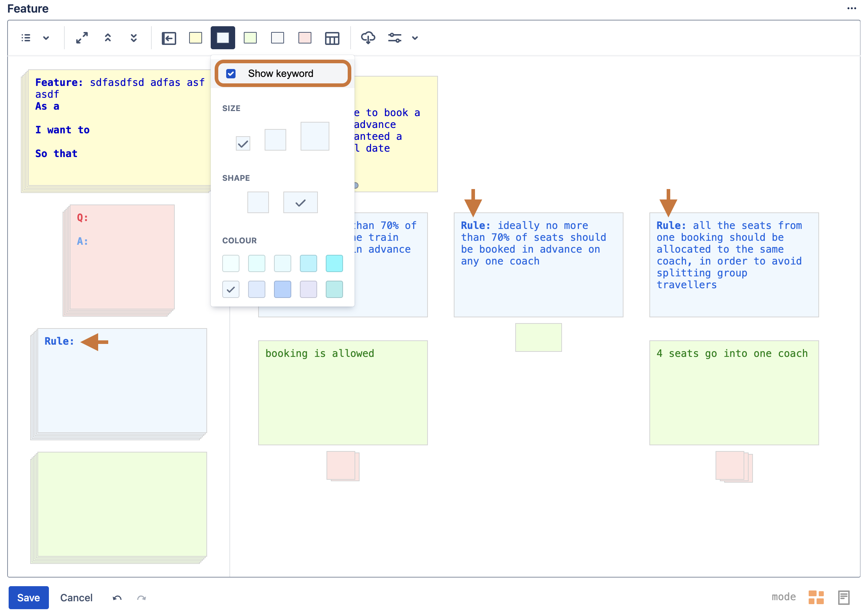The height and width of the screenshot is (616, 868).
Task: Click the cloud download icon
Action: coord(368,38)
